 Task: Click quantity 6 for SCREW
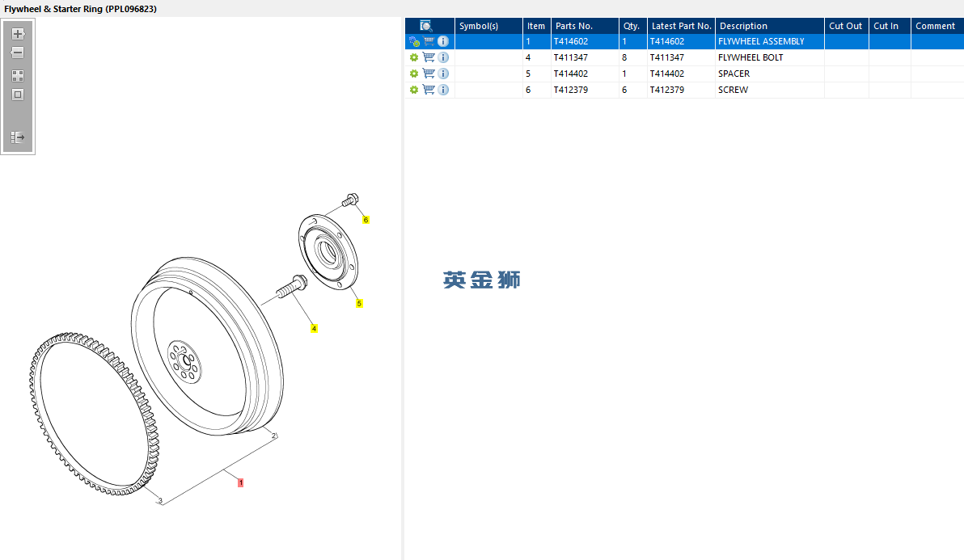(624, 90)
